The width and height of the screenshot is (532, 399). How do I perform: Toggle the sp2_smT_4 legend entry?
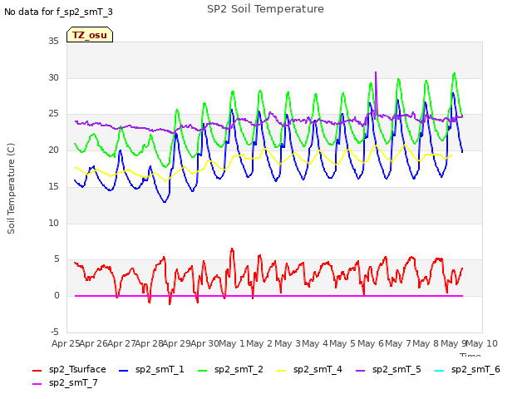(309, 369)
